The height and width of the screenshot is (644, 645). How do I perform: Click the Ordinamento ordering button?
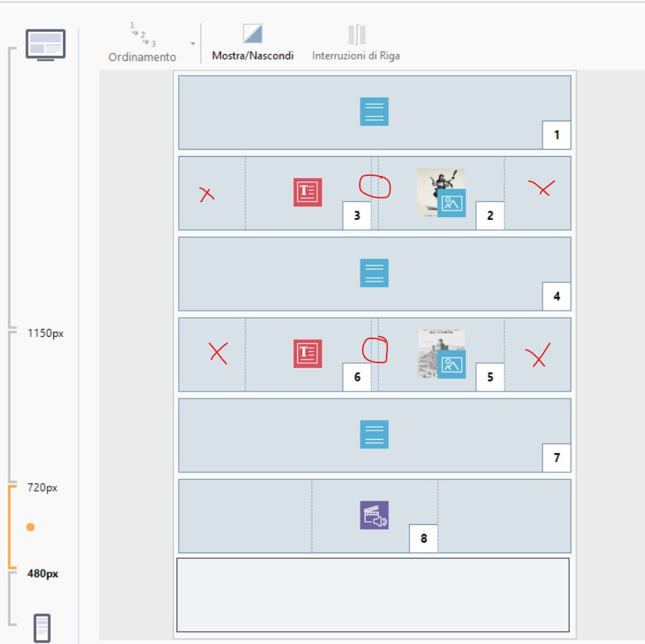click(142, 43)
